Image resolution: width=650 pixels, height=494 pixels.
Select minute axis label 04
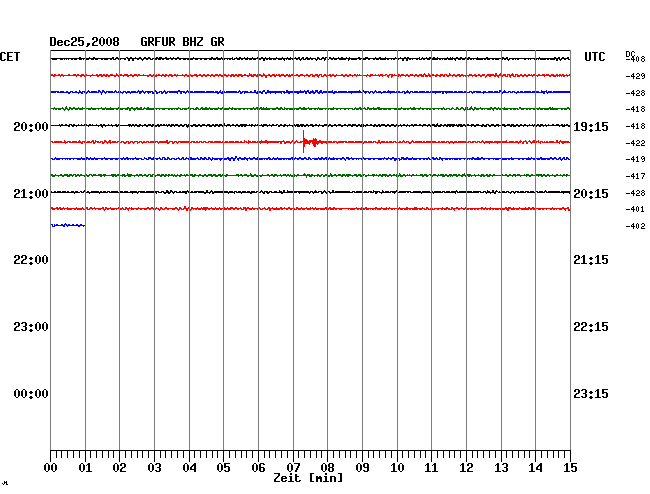(x=189, y=468)
